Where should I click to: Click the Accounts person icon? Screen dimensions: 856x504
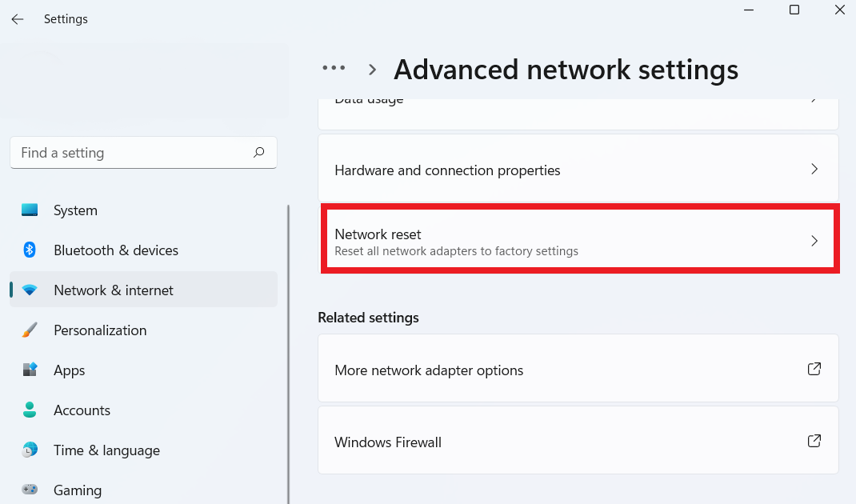[x=30, y=410]
